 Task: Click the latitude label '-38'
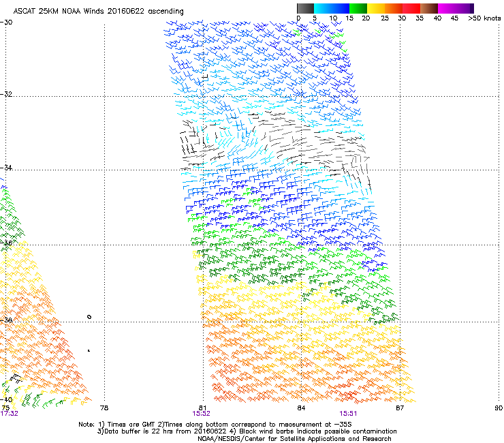[x=6, y=320]
